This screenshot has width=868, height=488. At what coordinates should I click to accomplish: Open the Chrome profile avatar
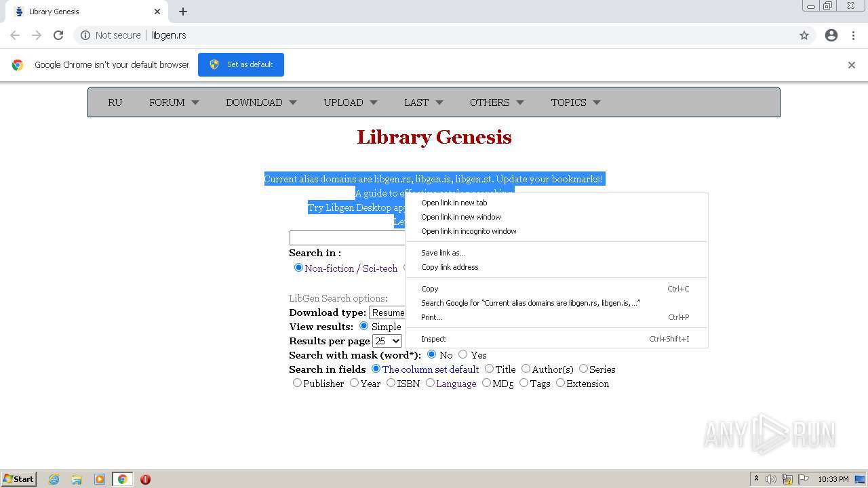[831, 35]
